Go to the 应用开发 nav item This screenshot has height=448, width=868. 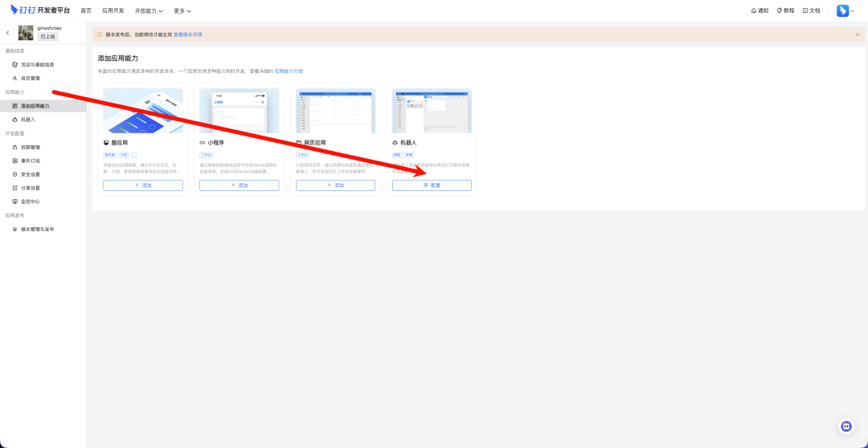point(113,10)
